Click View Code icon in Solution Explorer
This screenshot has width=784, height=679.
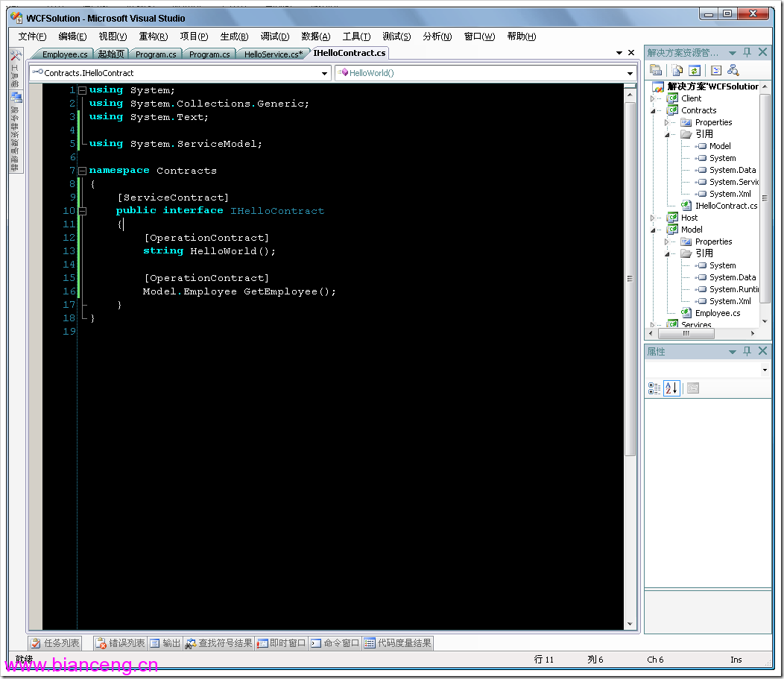716,70
